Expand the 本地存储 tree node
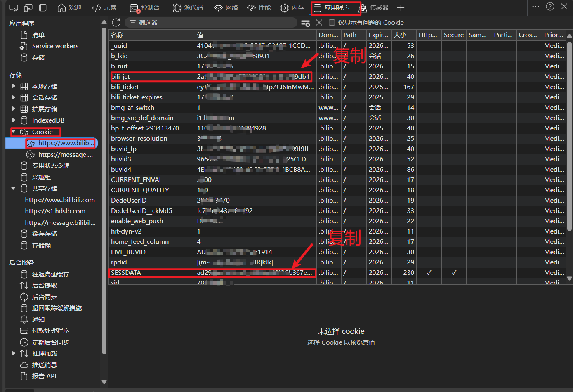This screenshot has height=392, width=573. click(x=14, y=86)
